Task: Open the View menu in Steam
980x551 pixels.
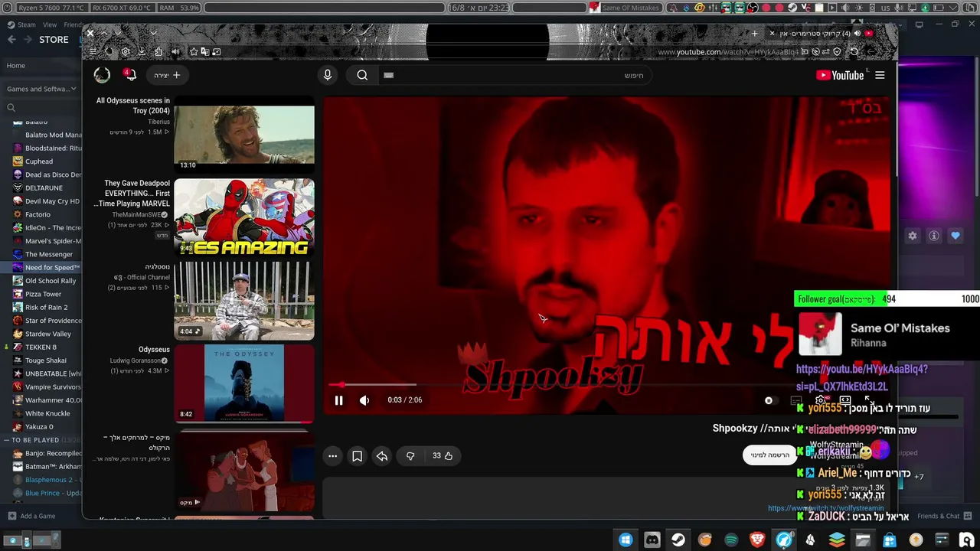Action: (50, 24)
